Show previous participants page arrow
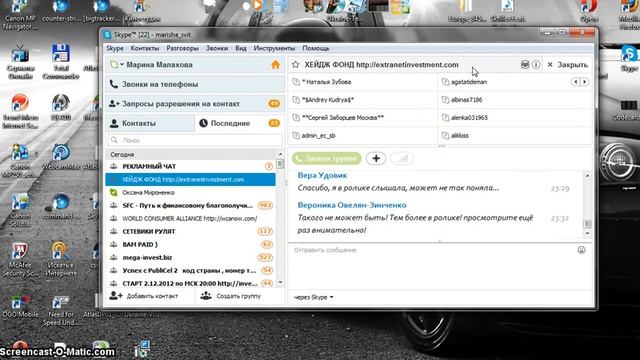The height and width of the screenshot is (360, 640). (576, 82)
